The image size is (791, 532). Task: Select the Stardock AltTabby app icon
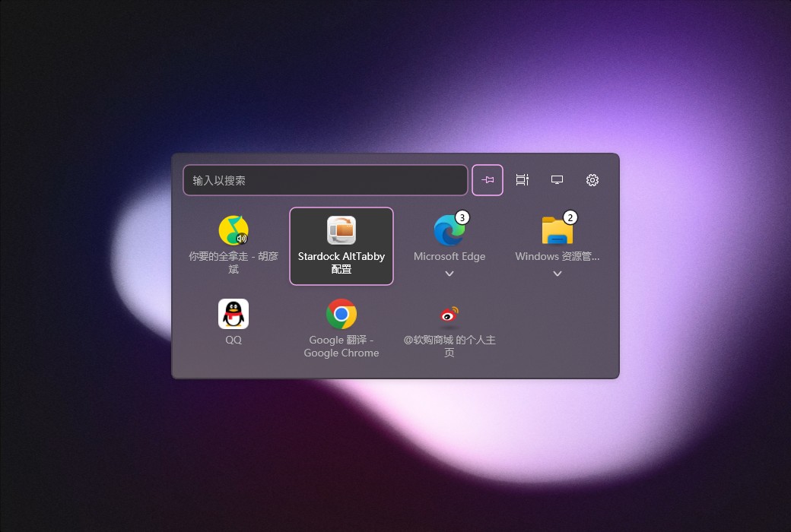[341, 230]
